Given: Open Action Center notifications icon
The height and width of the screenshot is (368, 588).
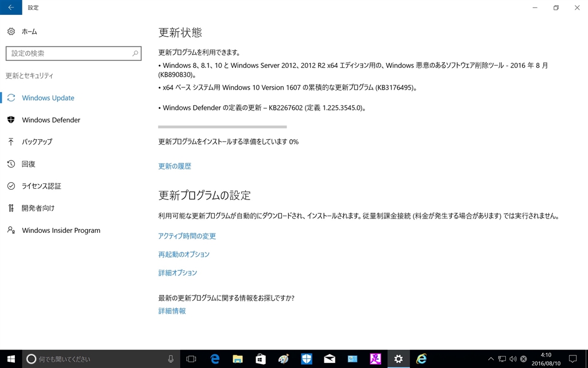Looking at the screenshot, I should [x=572, y=359].
